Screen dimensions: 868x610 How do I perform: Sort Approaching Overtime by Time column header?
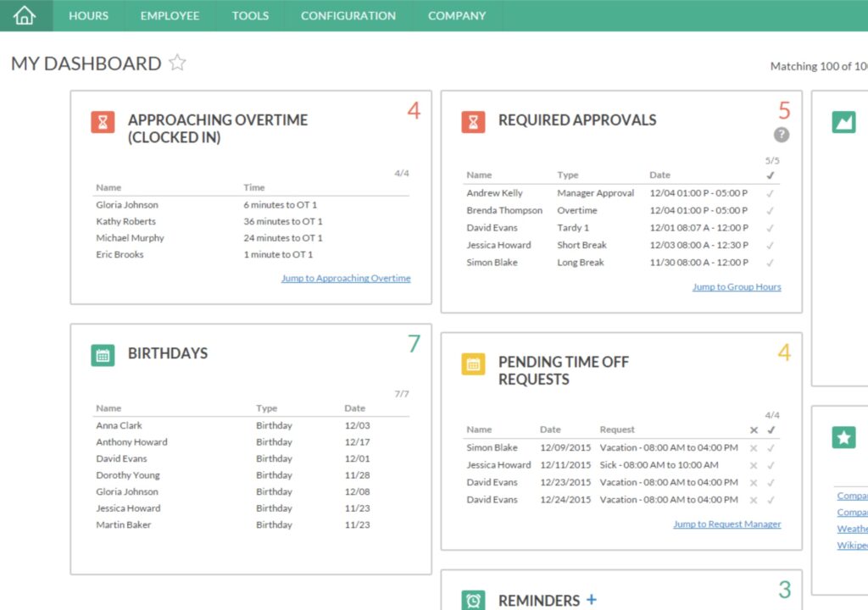254,187
